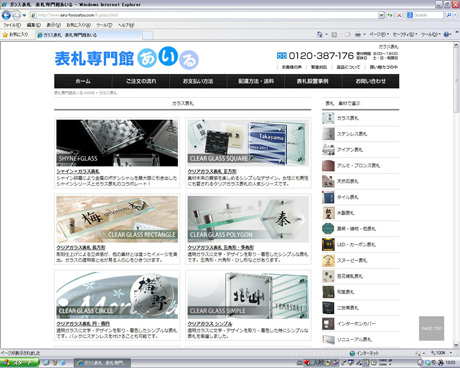The image size is (460, 368).
Task: Open the お気に入り favorites star button
Action: pos(15,35)
